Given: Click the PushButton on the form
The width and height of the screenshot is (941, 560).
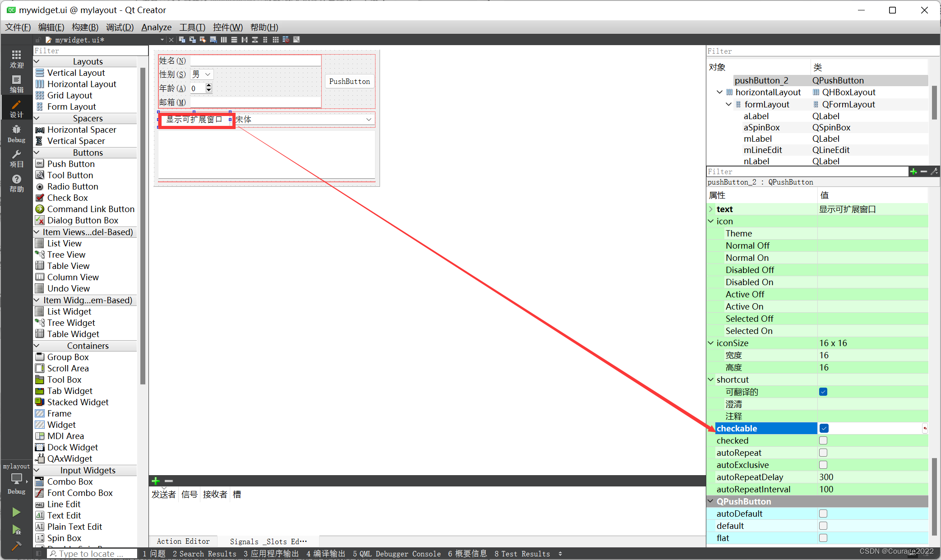Looking at the screenshot, I should (x=349, y=81).
